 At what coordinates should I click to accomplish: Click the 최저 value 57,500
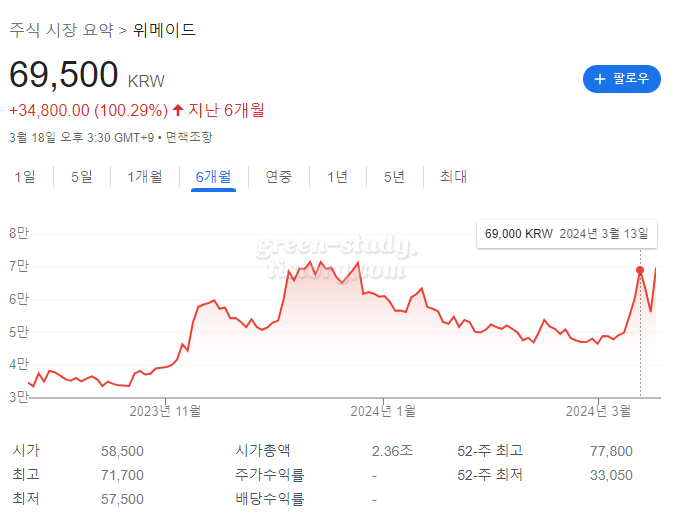tap(122, 499)
